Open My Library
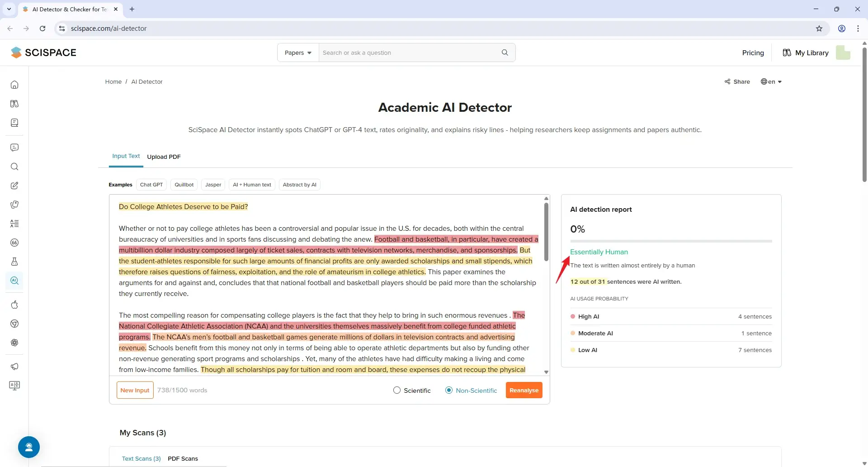The height and width of the screenshot is (467, 868). pos(806,52)
